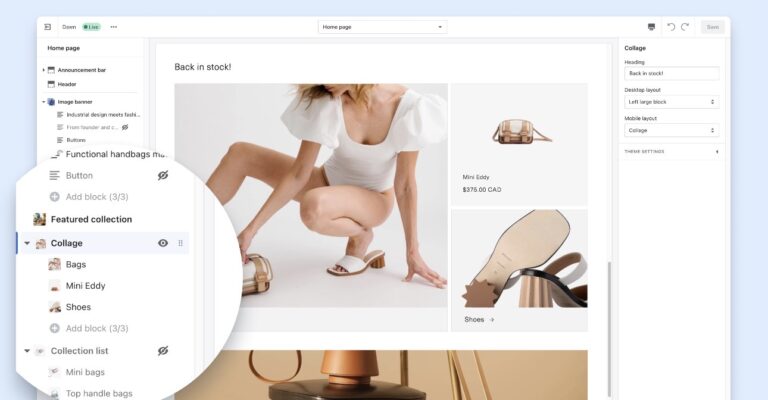This screenshot has width=768, height=400.
Task: Collapse the Collage section tree
Action: [x=27, y=243]
